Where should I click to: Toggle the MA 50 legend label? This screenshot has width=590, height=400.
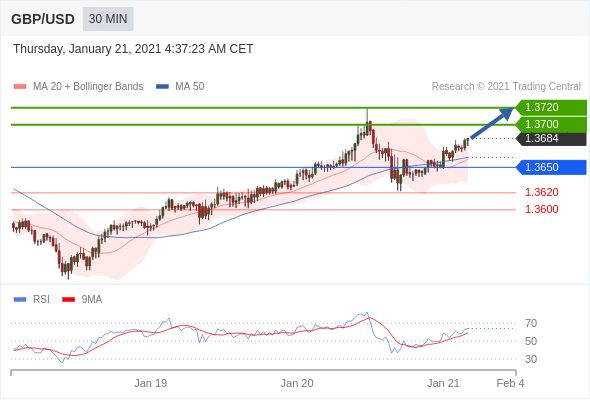coord(190,87)
